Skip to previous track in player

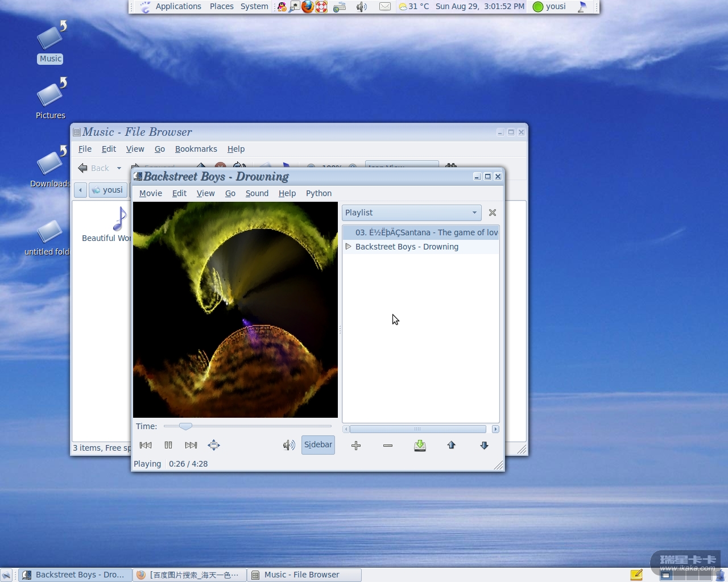[146, 445]
